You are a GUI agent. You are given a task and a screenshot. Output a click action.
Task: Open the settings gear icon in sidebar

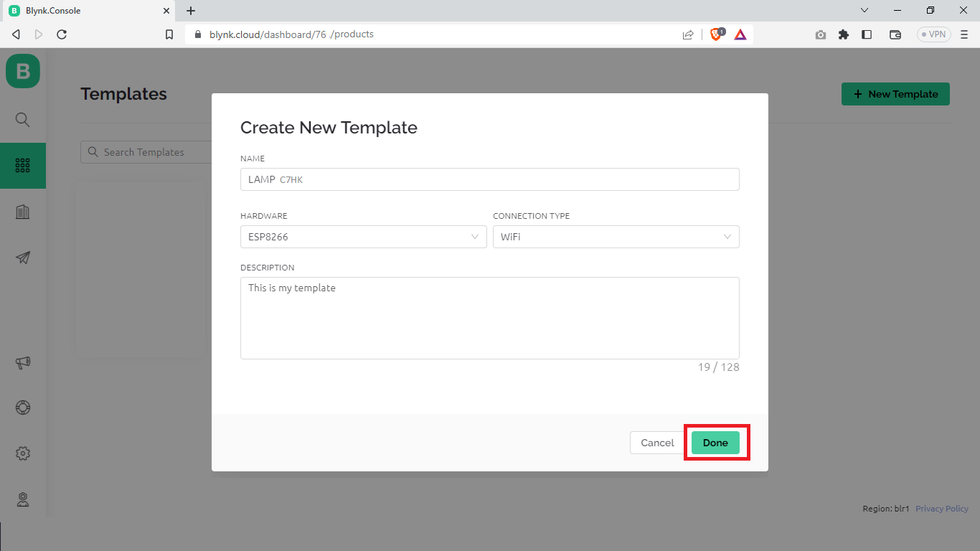[23, 453]
